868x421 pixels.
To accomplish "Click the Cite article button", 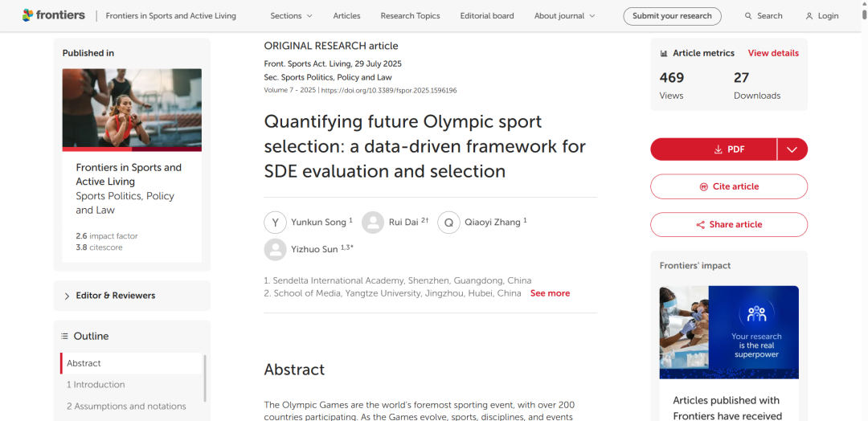I will (729, 186).
